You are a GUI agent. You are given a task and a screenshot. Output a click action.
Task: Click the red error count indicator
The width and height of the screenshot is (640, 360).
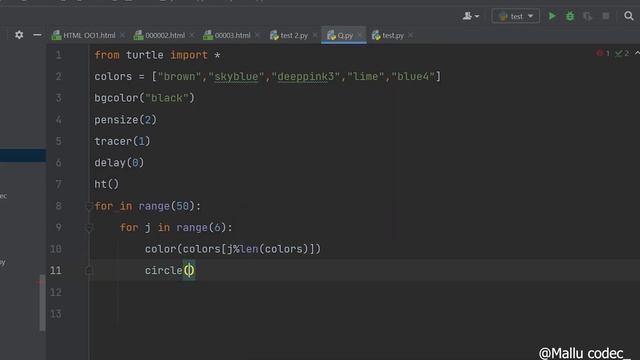(x=603, y=53)
